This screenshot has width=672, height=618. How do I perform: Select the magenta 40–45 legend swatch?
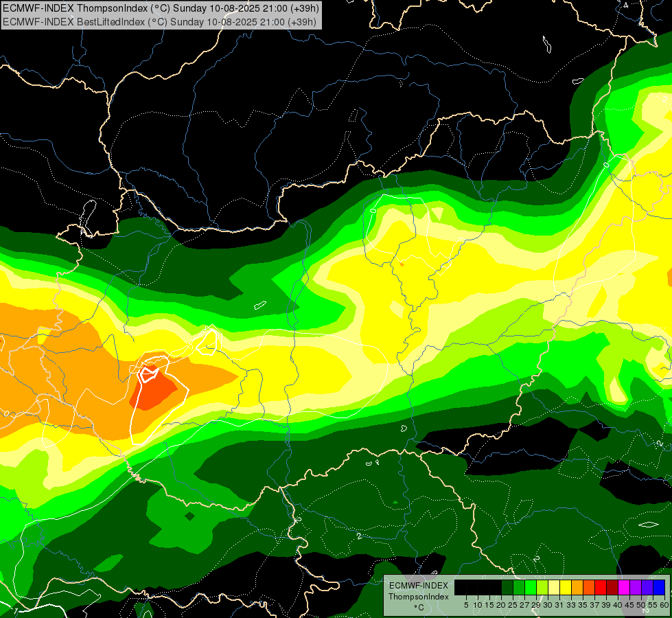625,587
